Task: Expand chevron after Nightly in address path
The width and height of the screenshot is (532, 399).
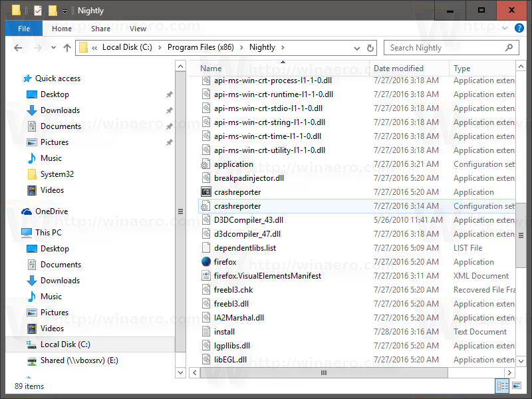Action: pos(283,47)
